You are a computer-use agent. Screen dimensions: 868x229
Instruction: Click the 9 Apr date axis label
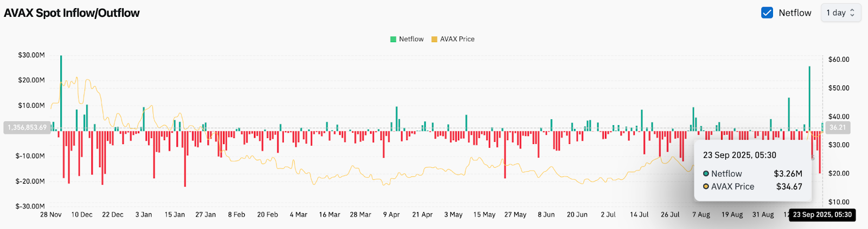(391, 215)
